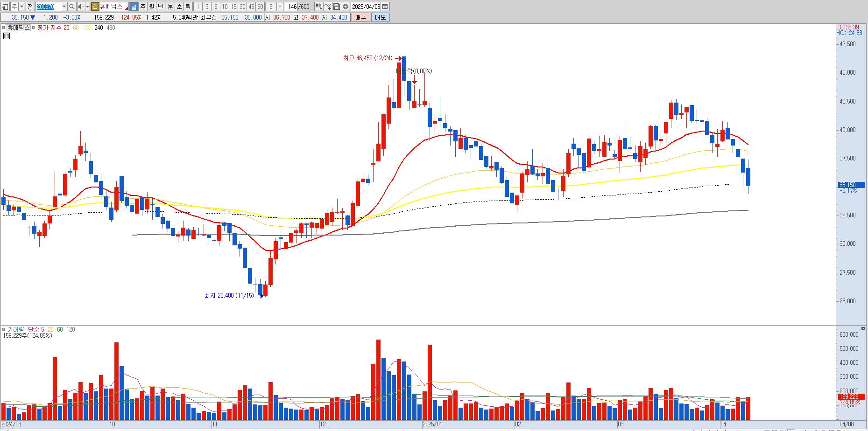Click the volume panel collapse arrow at right

[x=863, y=329]
